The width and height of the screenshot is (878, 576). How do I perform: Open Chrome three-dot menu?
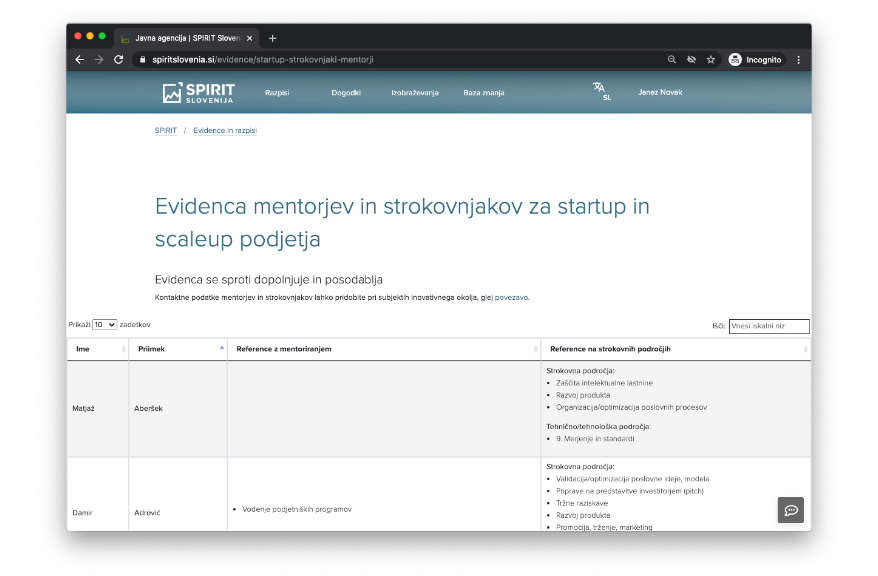[798, 60]
